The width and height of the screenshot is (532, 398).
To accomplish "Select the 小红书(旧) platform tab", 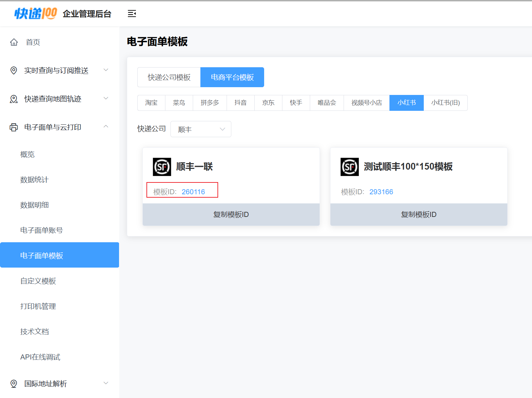I will click(445, 103).
